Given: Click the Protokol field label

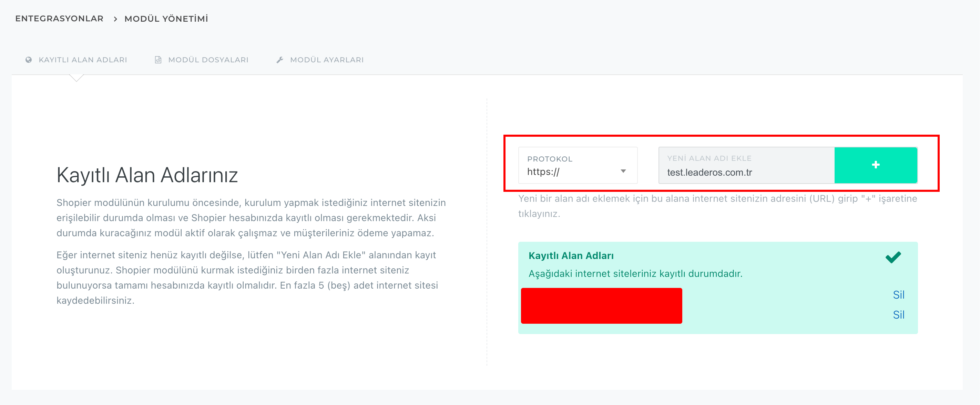Looking at the screenshot, I should coord(549,159).
